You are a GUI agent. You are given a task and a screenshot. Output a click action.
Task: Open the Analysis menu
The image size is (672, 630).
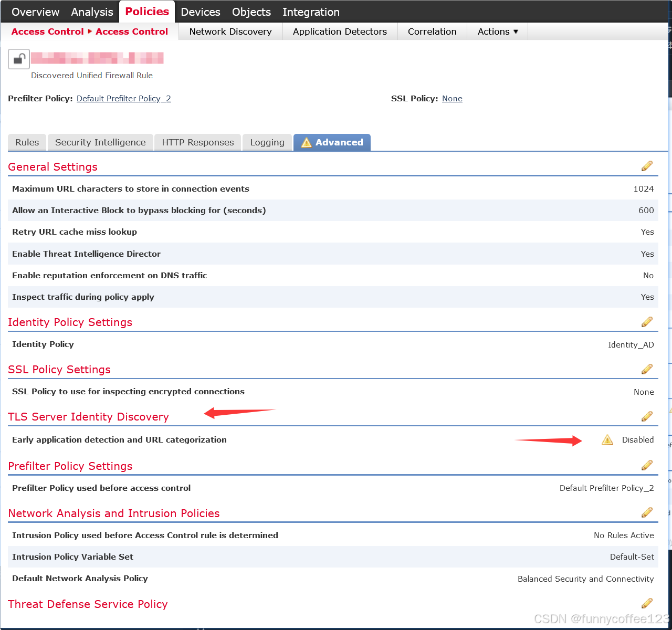coord(92,12)
